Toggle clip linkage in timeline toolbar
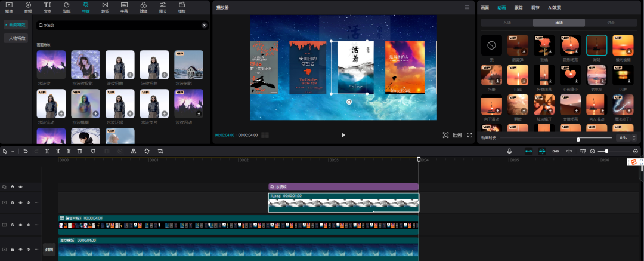 pyautogui.click(x=556, y=152)
